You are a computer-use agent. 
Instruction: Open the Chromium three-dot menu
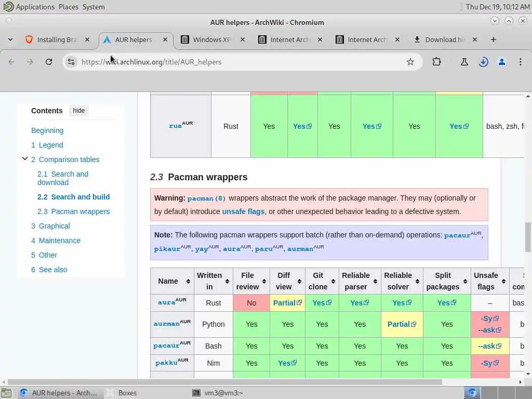tap(520, 62)
